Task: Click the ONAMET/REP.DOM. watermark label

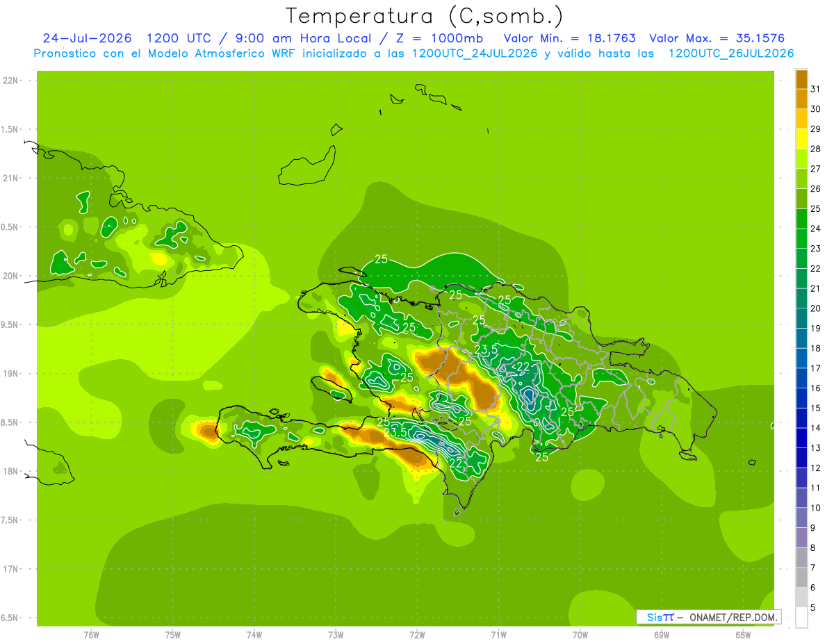Action: click(733, 617)
